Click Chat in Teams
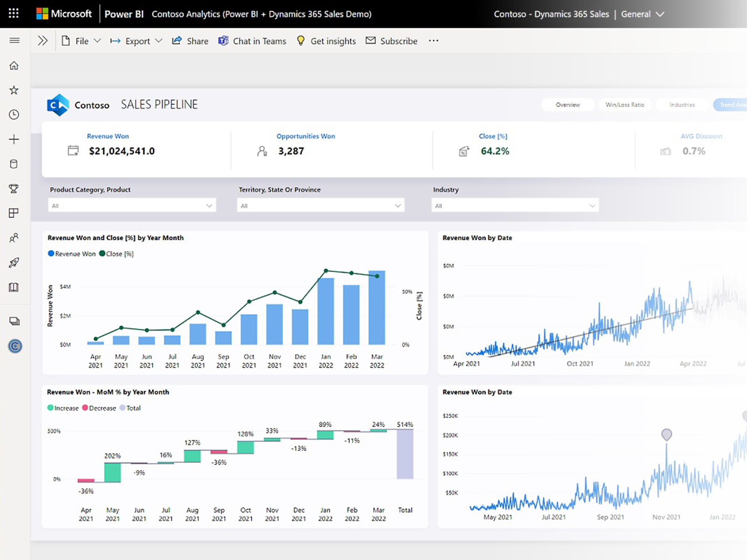The width and height of the screenshot is (747, 560). (252, 41)
